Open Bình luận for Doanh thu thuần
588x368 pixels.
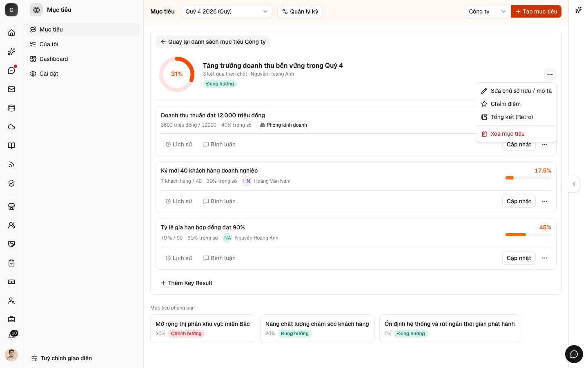tap(220, 144)
